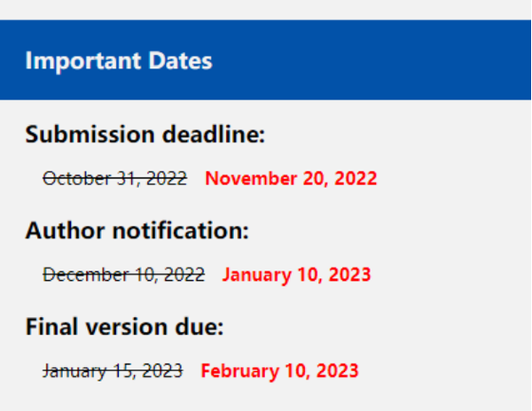Click empty blue banner area right of the heading
Viewport: 532px width, 411px height.
click(x=372, y=61)
